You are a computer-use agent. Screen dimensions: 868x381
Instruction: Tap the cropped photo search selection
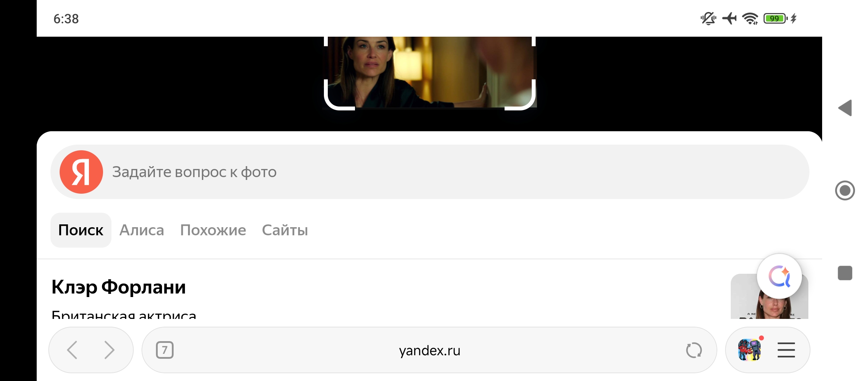pos(430,72)
